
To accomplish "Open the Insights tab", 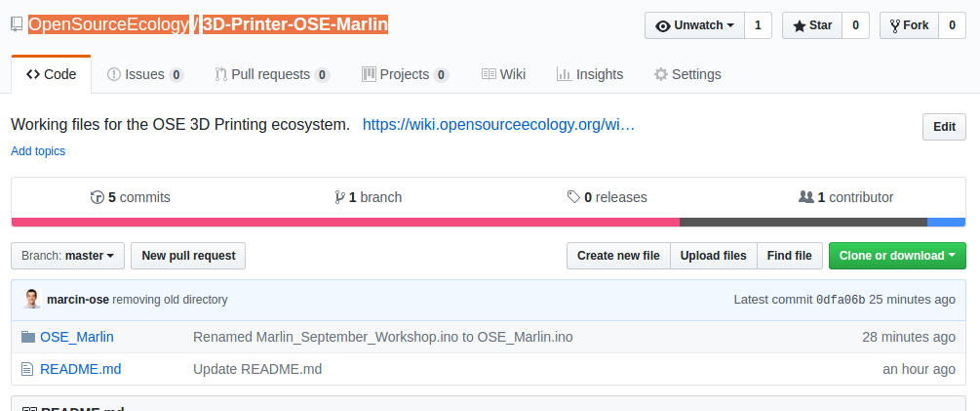I will point(589,74).
